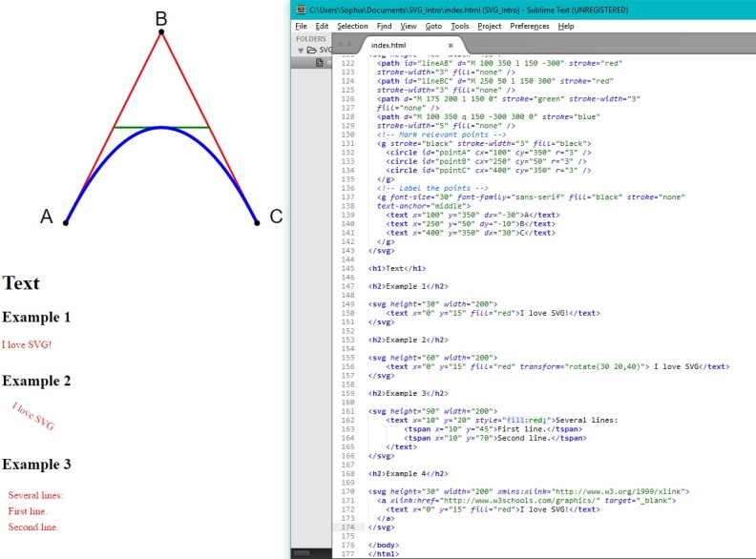Click the <h2>Example 4</h2> code line
This screenshot has width=756, height=559.
click(408, 474)
